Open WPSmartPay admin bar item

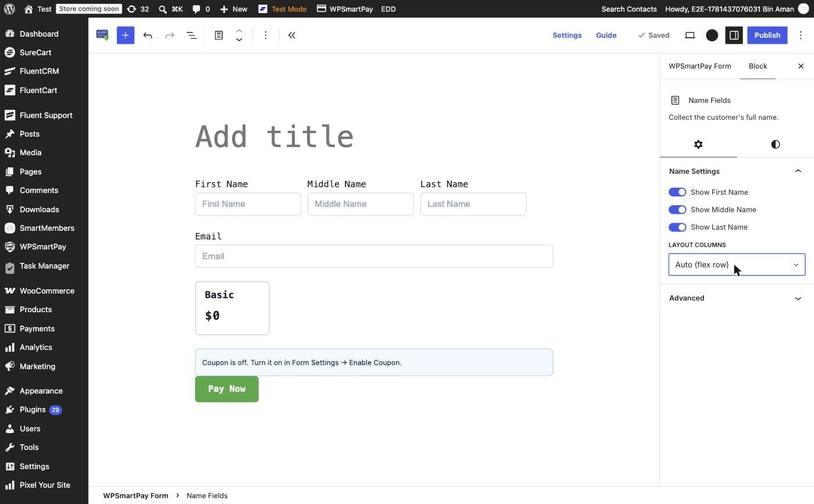point(345,9)
